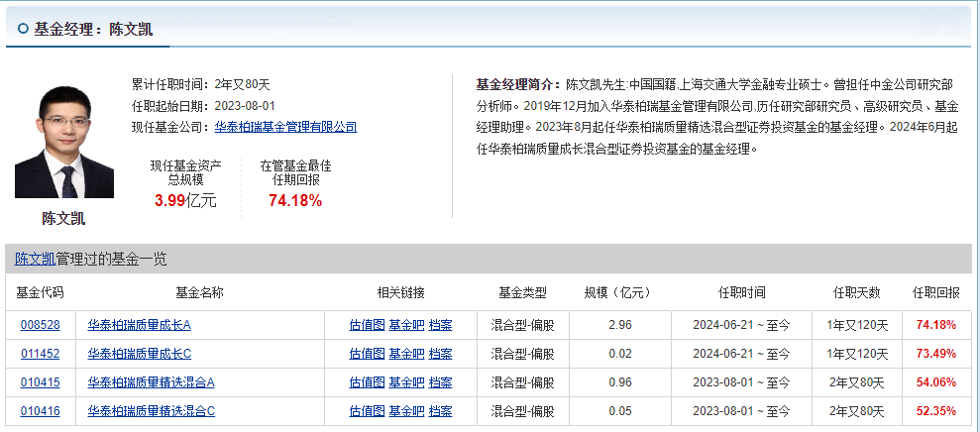Screen dimensions: 980x432
Task: Open 估值图 for 华泰柏瑞质量成长A
Action: [367, 325]
